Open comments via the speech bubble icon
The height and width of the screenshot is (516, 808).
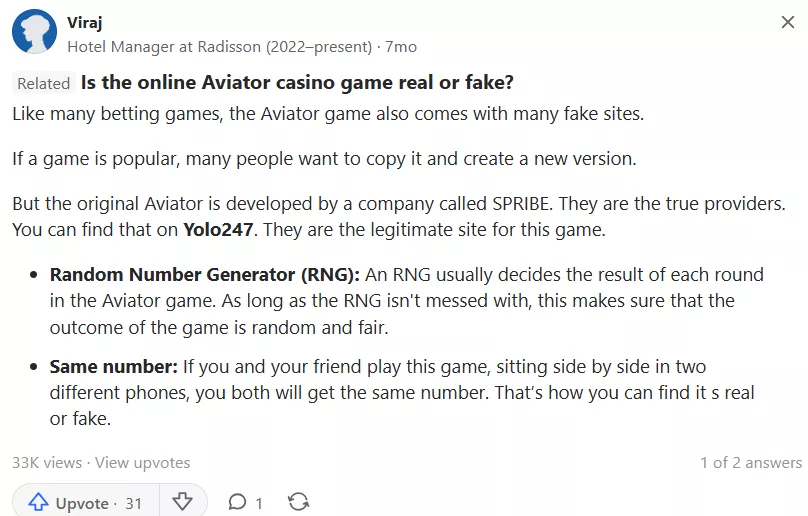coord(237,502)
